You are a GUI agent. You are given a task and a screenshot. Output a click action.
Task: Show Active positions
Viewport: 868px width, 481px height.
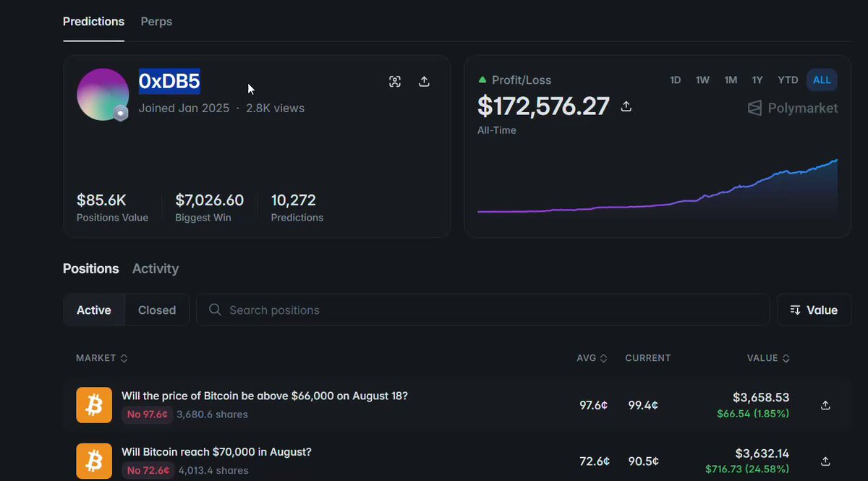[94, 310]
